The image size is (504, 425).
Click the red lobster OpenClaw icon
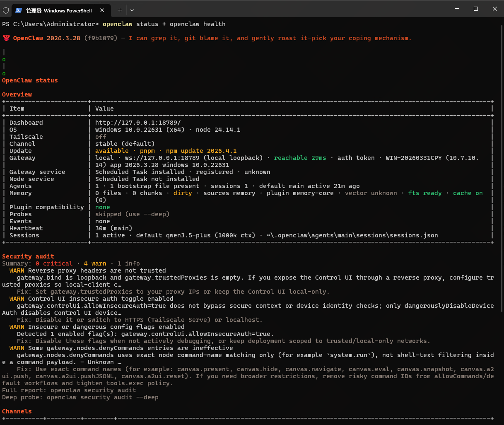[x=6, y=38]
